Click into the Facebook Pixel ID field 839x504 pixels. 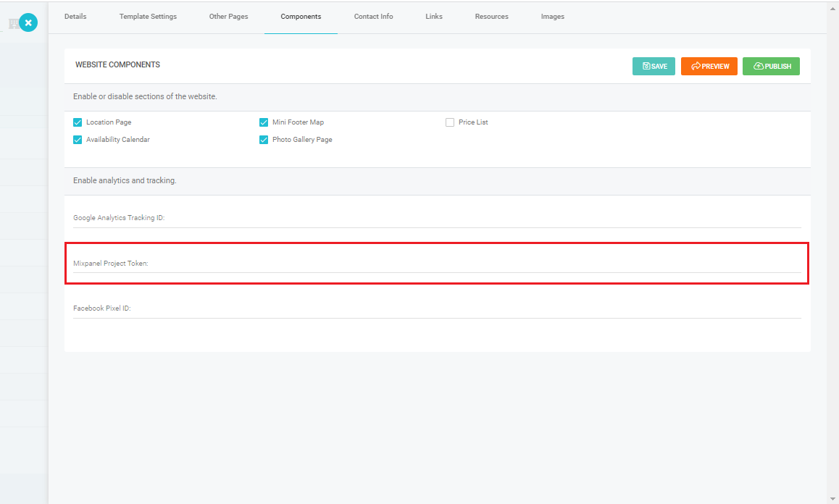(437, 308)
